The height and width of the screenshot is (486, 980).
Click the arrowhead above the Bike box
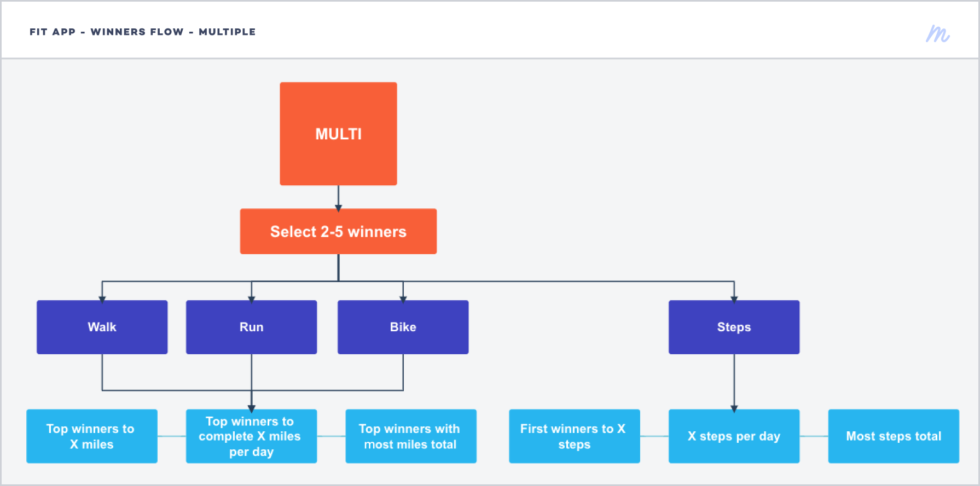click(403, 300)
